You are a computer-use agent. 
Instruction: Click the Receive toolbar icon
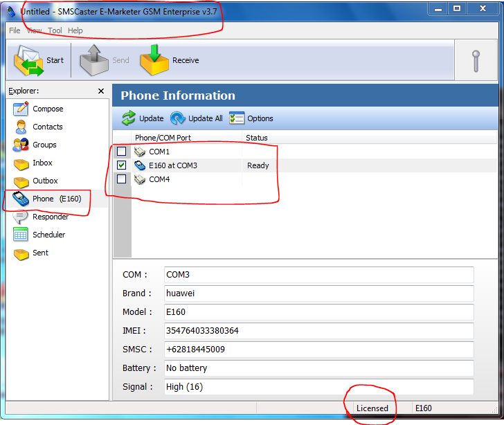coord(154,60)
